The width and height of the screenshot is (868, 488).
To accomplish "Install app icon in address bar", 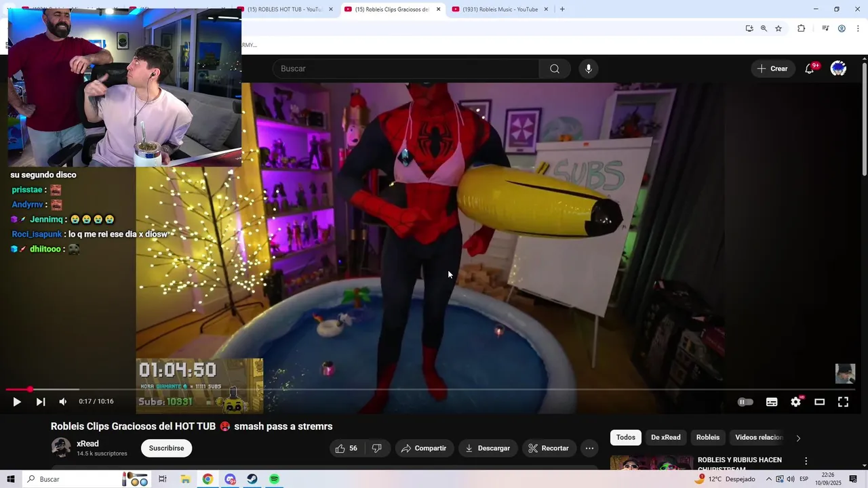I will click(x=749, y=28).
